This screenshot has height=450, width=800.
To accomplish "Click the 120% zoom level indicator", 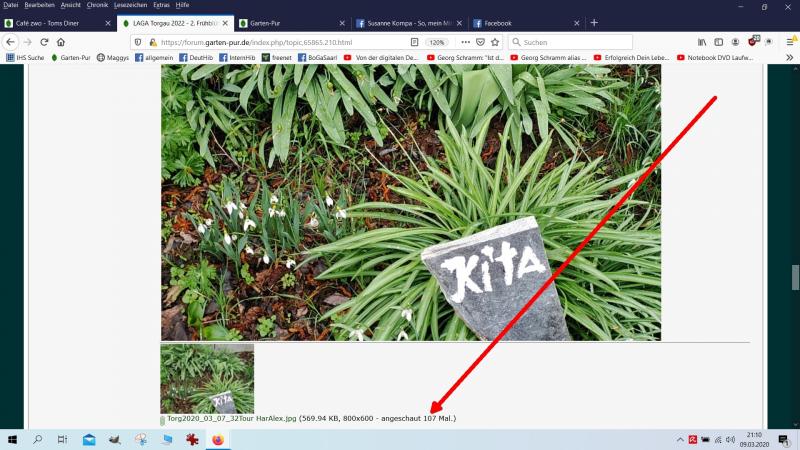I will click(x=437, y=42).
